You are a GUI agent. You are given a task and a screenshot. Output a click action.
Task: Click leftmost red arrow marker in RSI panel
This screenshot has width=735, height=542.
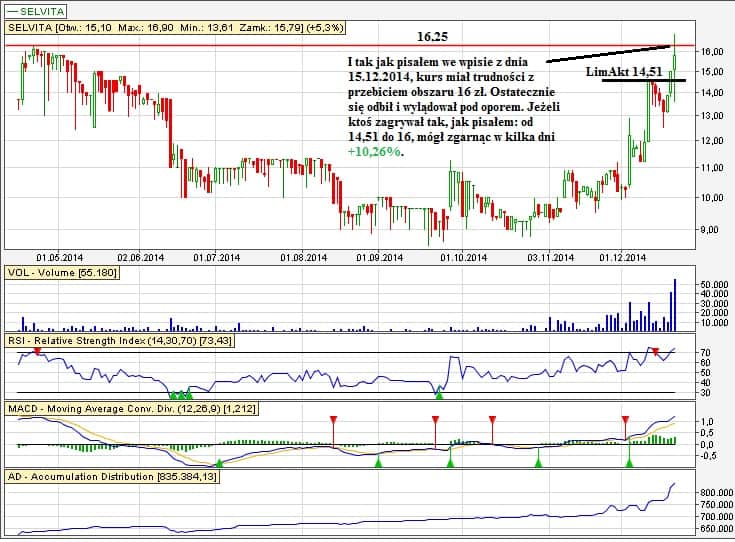(36, 352)
